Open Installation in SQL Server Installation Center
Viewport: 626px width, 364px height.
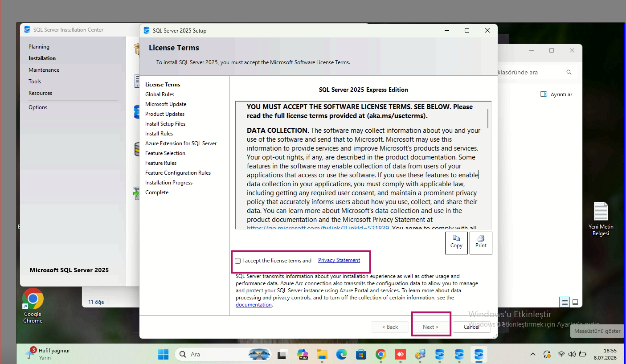point(42,58)
